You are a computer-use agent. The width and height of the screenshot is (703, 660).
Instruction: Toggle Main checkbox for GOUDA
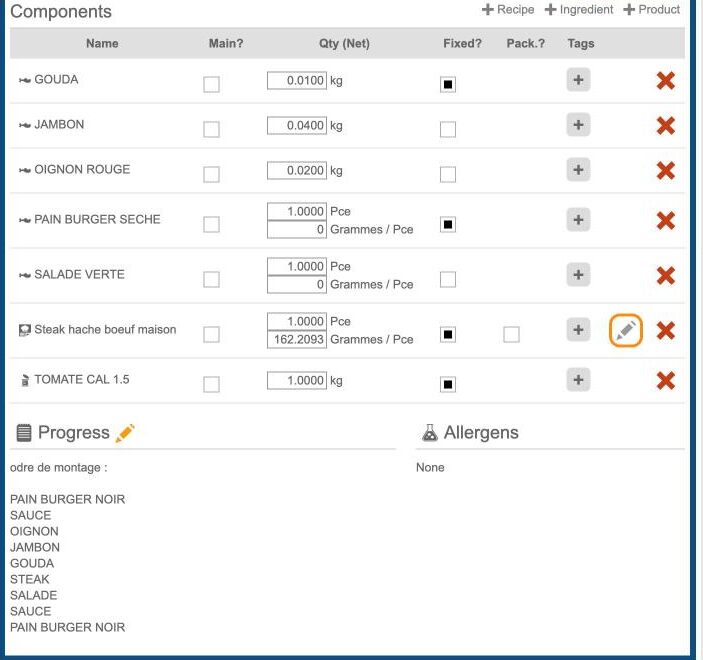pos(211,84)
